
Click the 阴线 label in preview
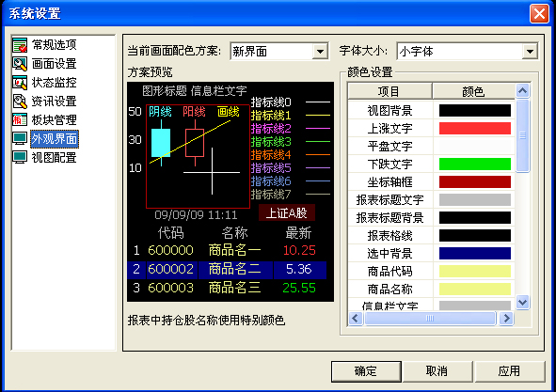(160, 112)
